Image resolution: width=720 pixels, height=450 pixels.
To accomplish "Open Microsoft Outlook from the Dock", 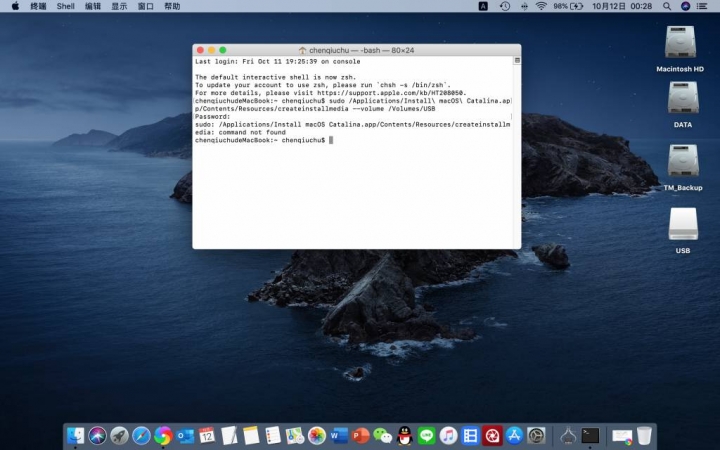I will click(185, 435).
